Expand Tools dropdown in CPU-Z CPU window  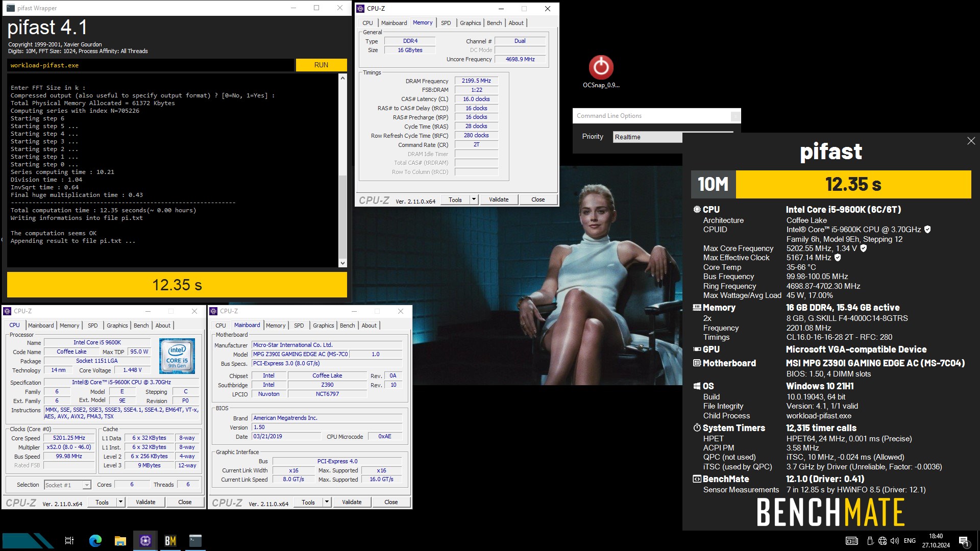point(120,502)
